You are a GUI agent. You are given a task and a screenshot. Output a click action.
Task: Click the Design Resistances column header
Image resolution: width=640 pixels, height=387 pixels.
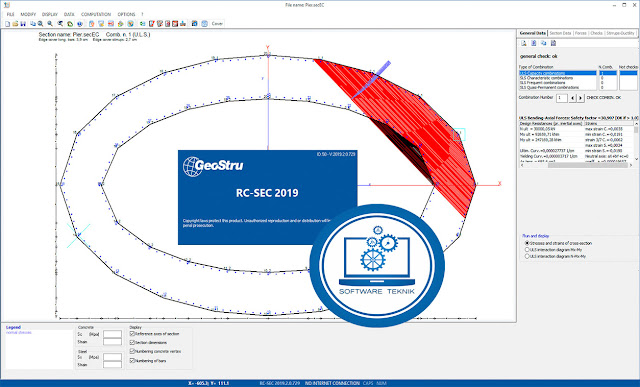click(551, 123)
